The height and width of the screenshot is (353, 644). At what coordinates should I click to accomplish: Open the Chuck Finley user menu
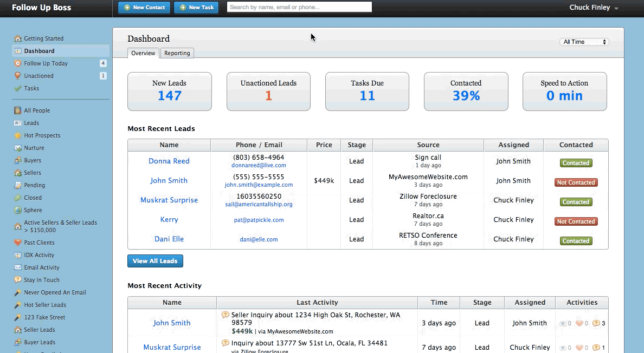click(594, 8)
